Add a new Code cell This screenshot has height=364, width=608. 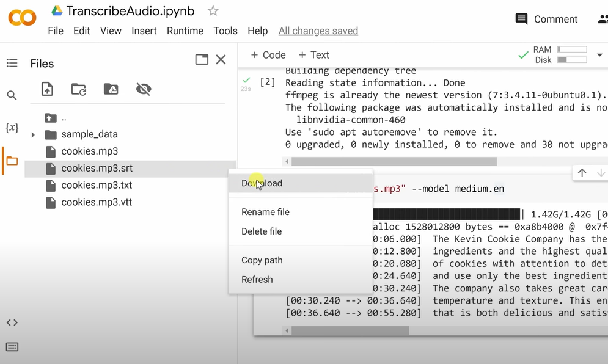coord(268,55)
